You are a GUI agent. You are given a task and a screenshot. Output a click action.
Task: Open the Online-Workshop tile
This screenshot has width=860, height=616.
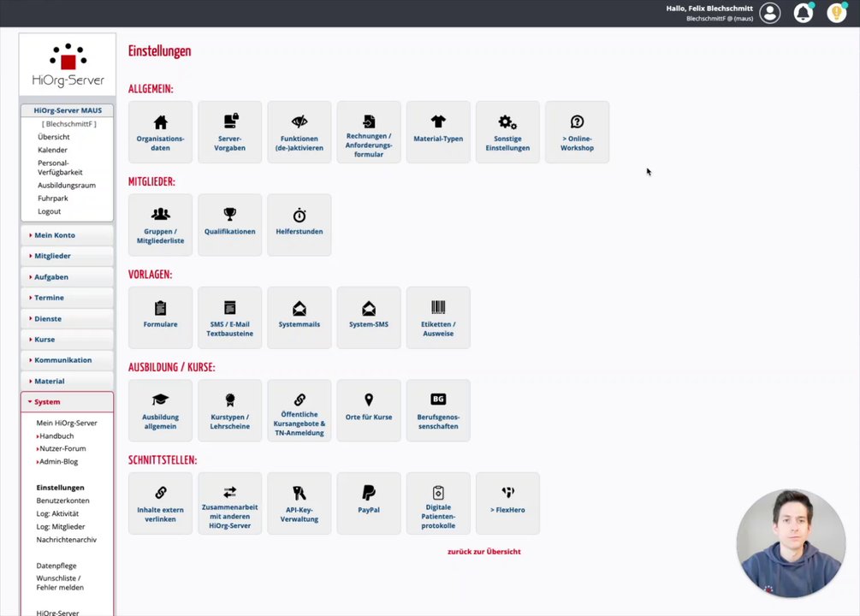[577, 133]
